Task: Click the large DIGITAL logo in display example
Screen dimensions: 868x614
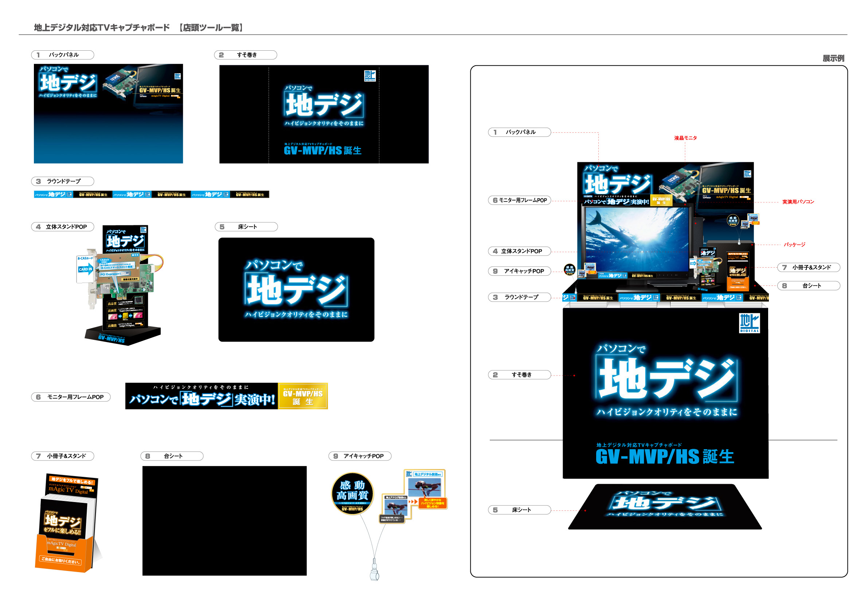Action: pos(749,323)
